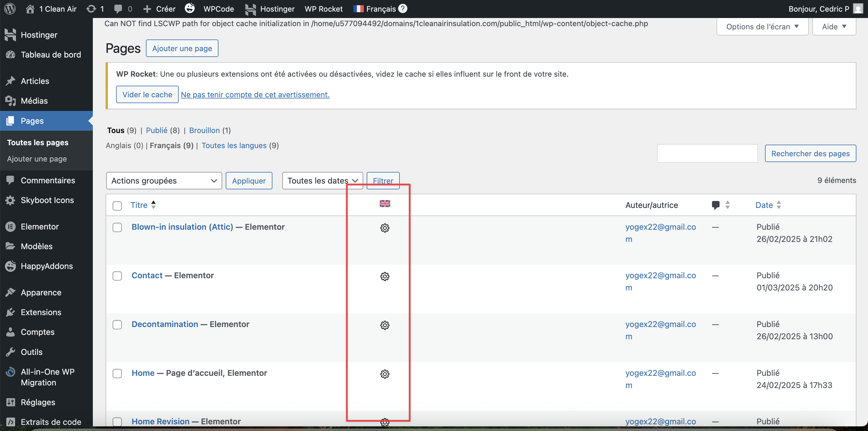Filter pages by Brouillon status
Image resolution: width=868 pixels, height=431 pixels.
204,130
